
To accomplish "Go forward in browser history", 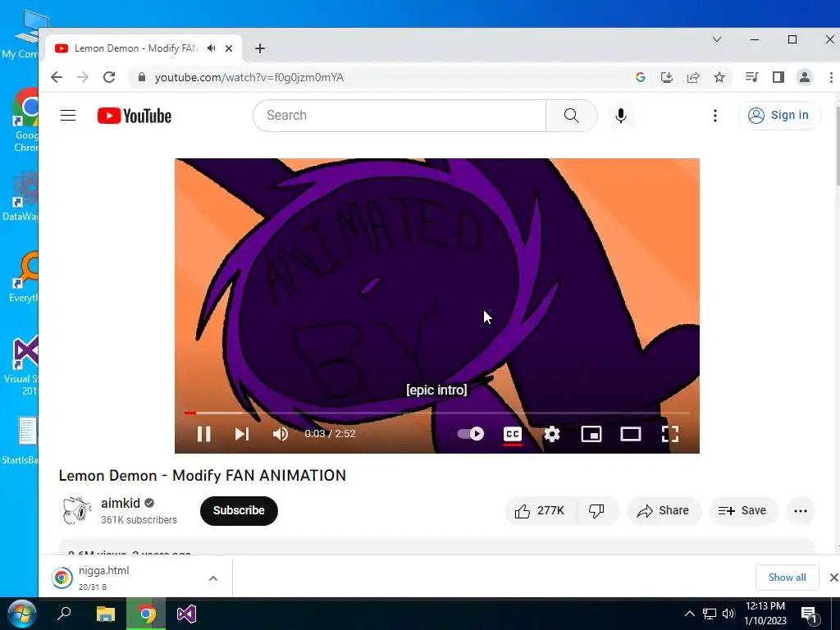I will [83, 77].
